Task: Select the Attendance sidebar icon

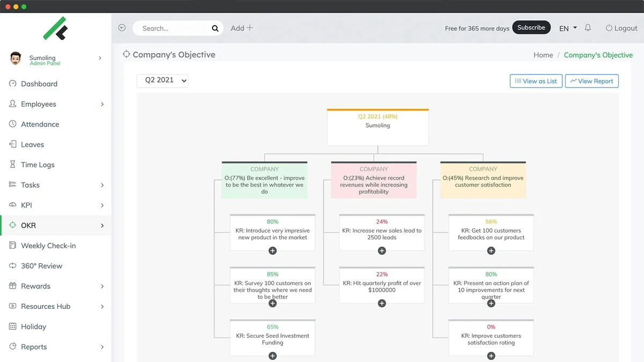Action: pyautogui.click(x=12, y=124)
